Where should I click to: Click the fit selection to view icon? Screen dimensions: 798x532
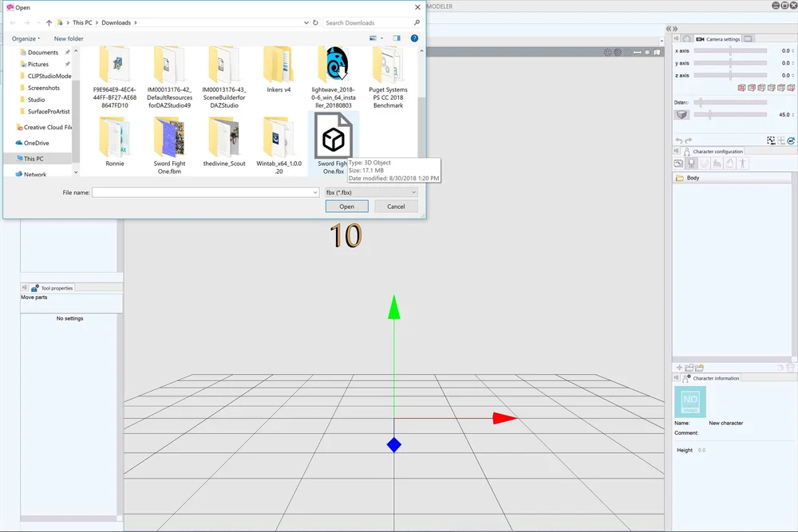click(771, 140)
